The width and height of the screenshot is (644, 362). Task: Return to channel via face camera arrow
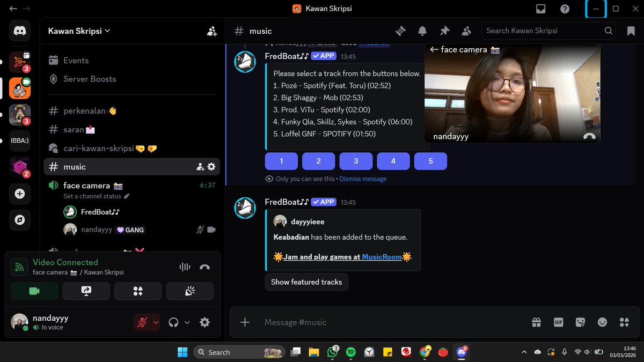(x=434, y=50)
